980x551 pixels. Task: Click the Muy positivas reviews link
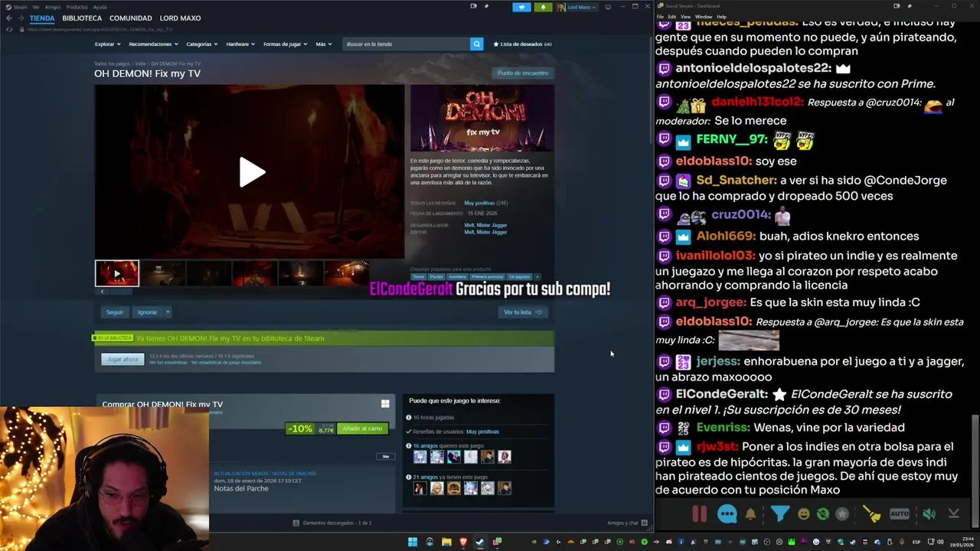(479, 203)
